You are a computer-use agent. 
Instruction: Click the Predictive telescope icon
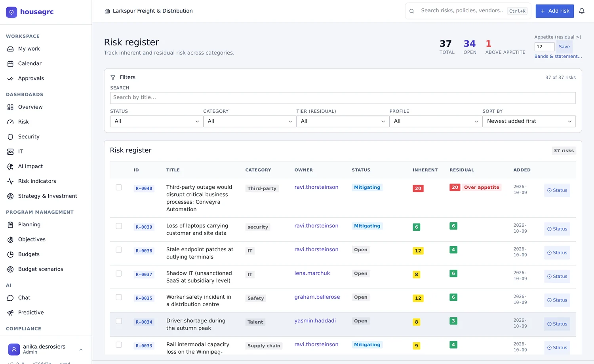pos(10,313)
